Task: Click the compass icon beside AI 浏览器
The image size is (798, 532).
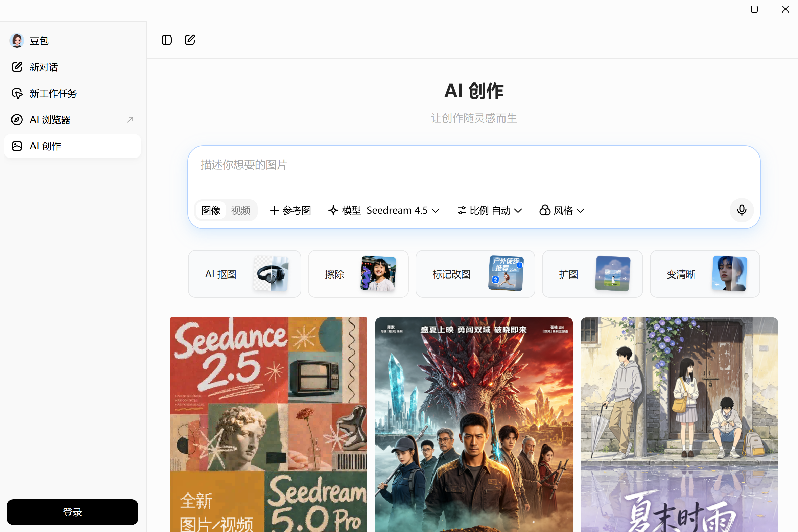Action: point(17,119)
